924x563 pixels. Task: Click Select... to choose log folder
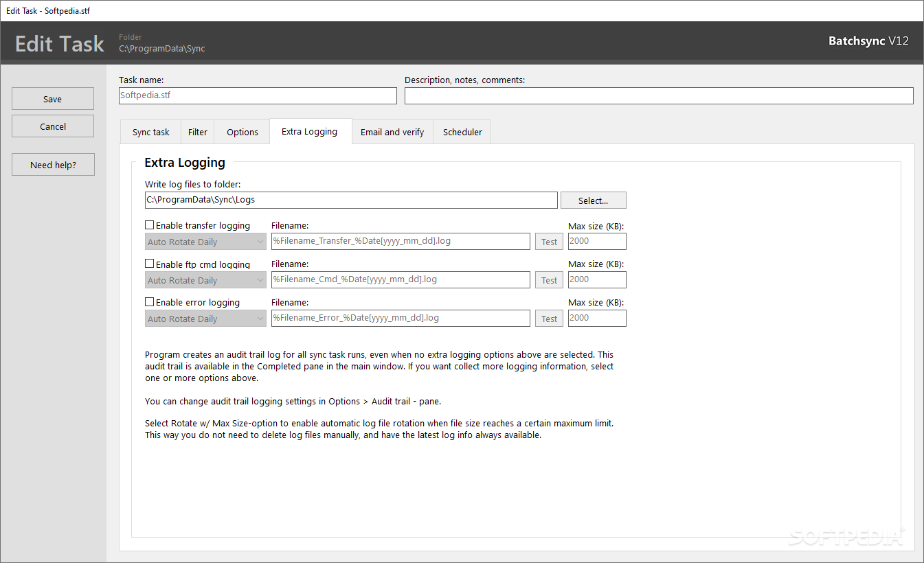coord(594,200)
